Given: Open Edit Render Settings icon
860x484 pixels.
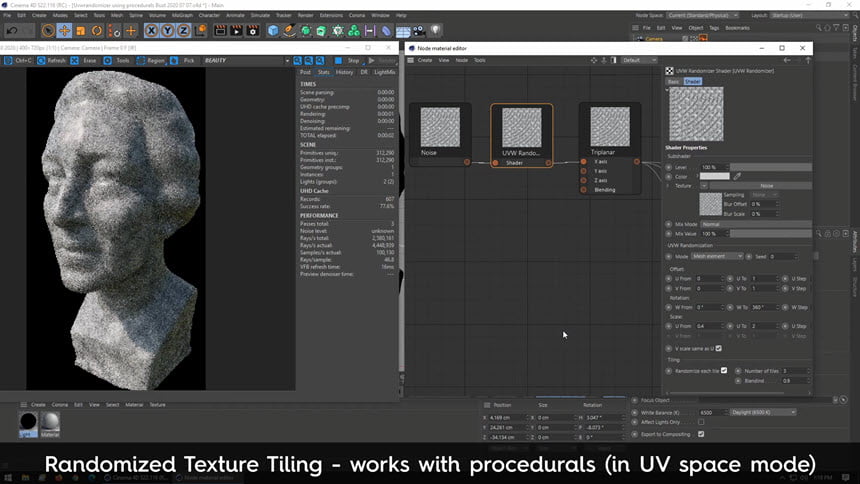Looking at the screenshot, I should [253, 31].
